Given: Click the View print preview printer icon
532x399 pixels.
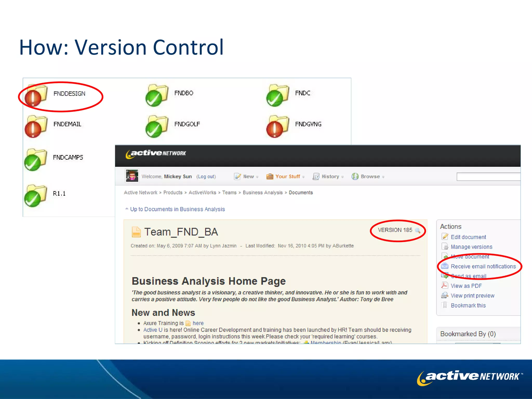Looking at the screenshot, I should click(445, 295).
